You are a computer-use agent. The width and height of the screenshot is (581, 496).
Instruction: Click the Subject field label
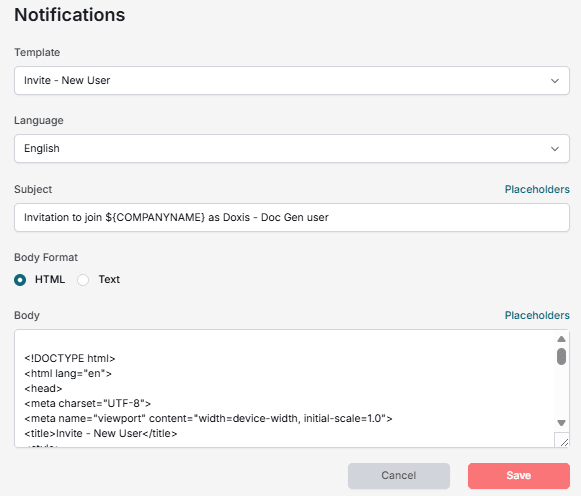point(33,189)
